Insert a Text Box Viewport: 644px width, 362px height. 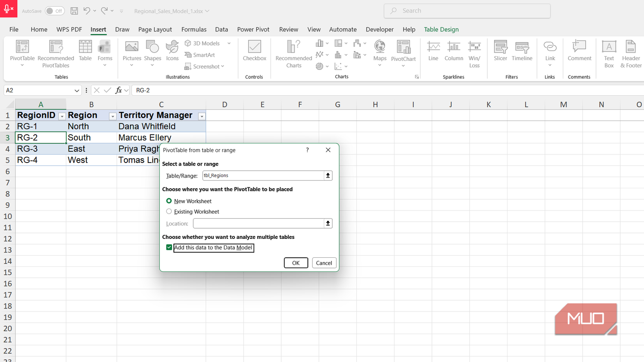tap(609, 54)
